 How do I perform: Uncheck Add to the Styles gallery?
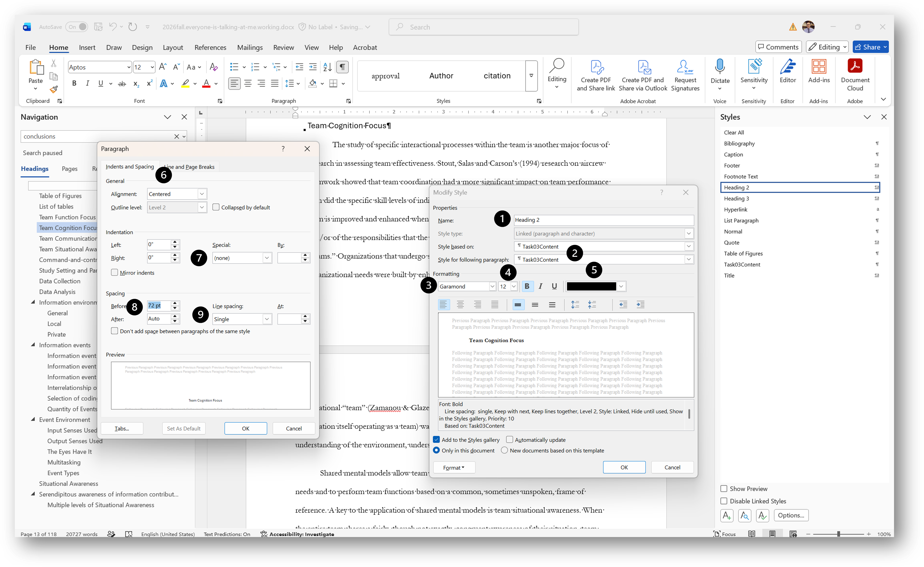436,440
